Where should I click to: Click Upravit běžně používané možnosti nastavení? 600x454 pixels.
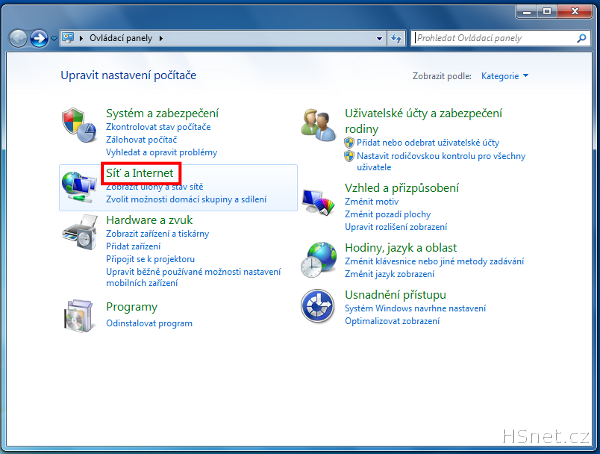pos(194,277)
